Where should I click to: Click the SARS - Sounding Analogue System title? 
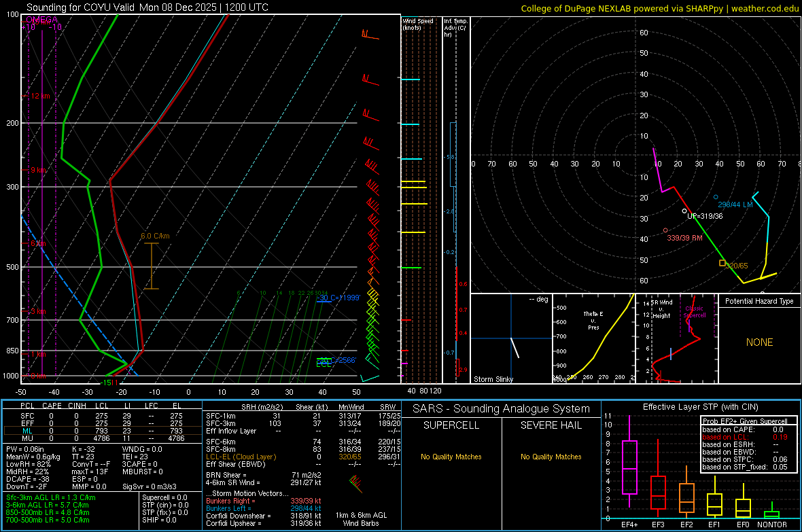tap(501, 409)
